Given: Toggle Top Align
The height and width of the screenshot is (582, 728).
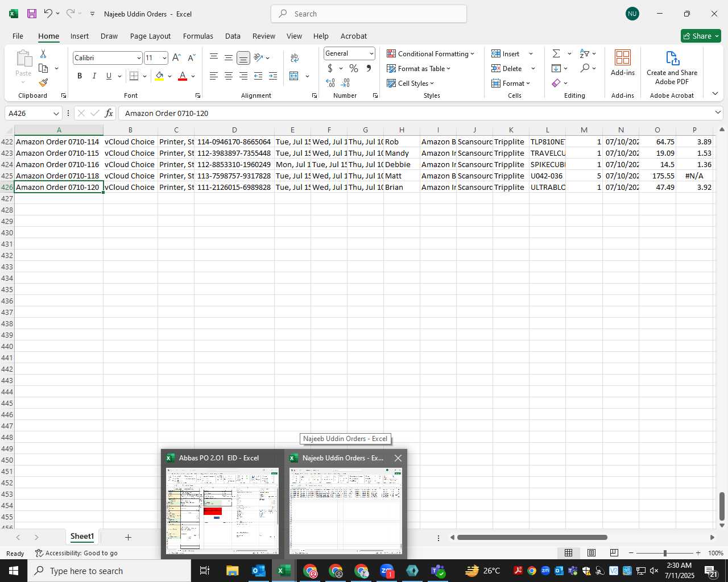Looking at the screenshot, I should click(214, 57).
